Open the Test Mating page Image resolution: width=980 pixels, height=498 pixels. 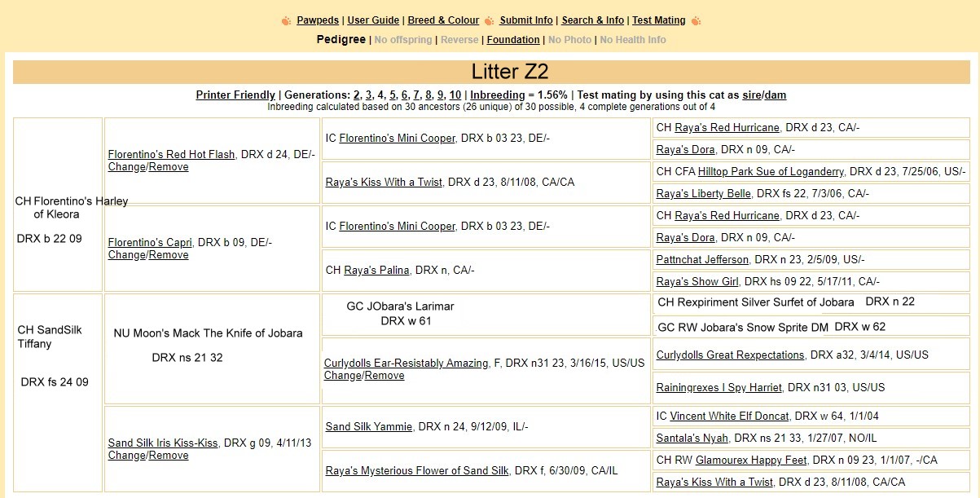(x=659, y=20)
